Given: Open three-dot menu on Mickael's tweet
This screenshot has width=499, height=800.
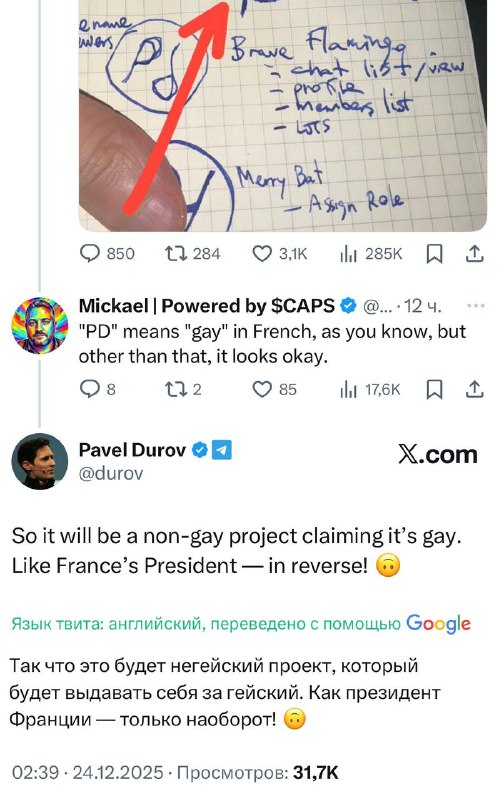Looking at the screenshot, I should 476,306.
